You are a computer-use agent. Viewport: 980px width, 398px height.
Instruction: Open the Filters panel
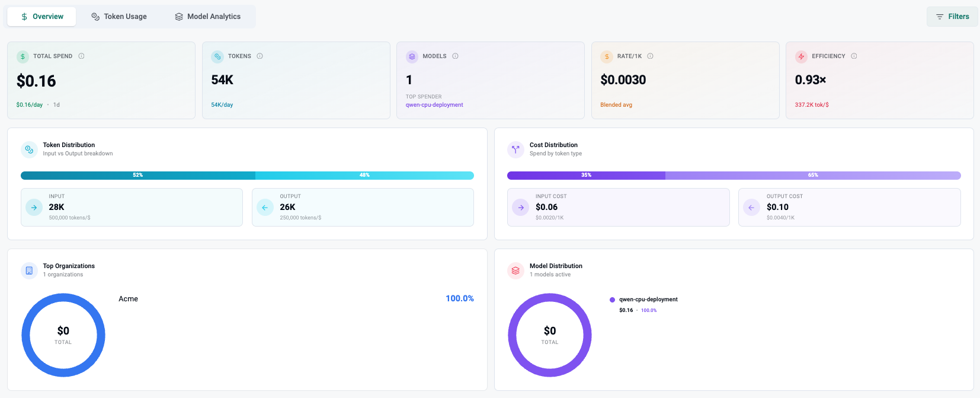[952, 17]
